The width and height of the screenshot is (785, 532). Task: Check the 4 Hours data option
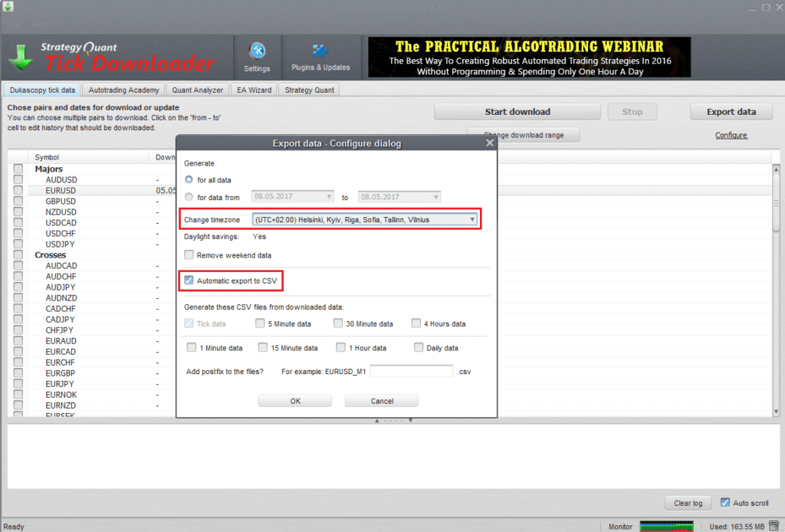pos(416,323)
